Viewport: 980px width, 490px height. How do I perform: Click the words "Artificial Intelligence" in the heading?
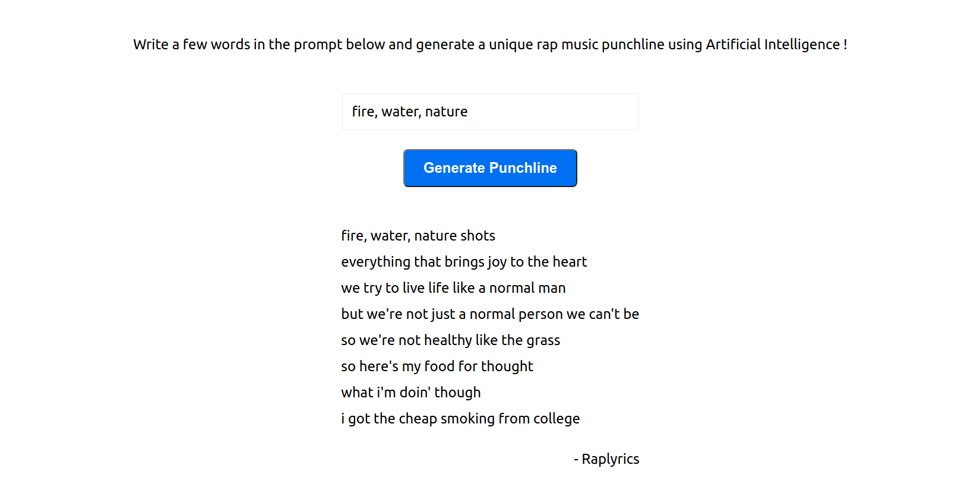(x=772, y=45)
